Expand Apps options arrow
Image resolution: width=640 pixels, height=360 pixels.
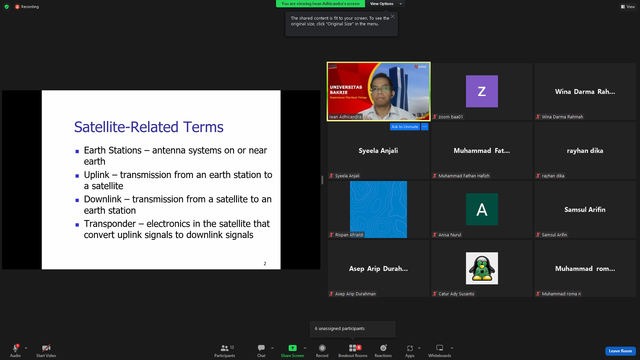419,348
